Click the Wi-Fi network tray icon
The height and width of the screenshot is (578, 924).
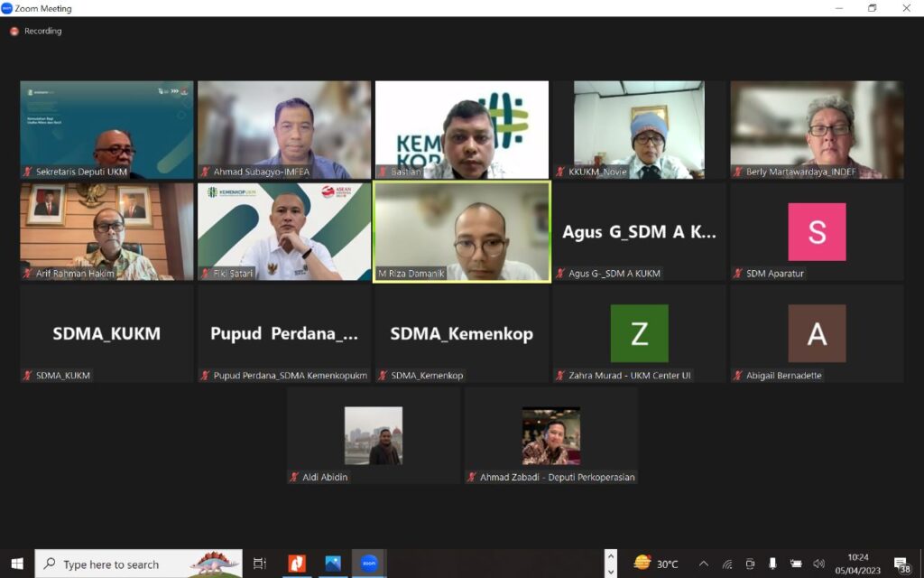pyautogui.click(x=727, y=564)
